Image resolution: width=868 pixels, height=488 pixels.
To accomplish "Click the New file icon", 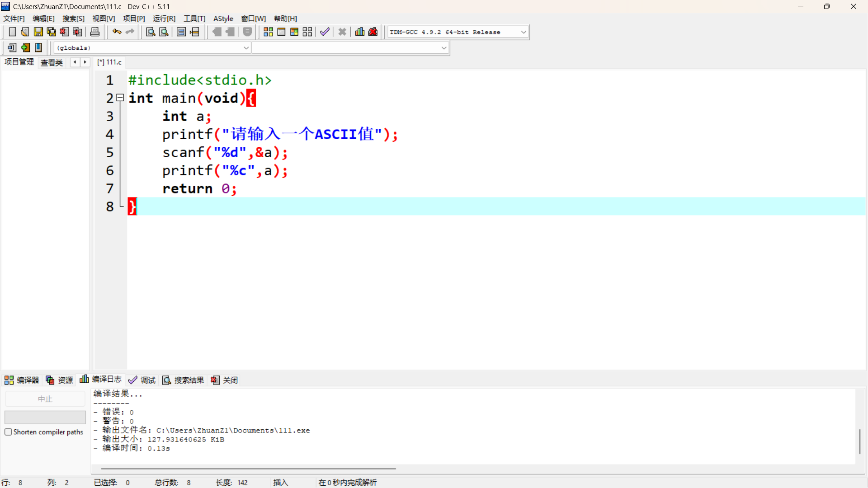I will coord(12,32).
